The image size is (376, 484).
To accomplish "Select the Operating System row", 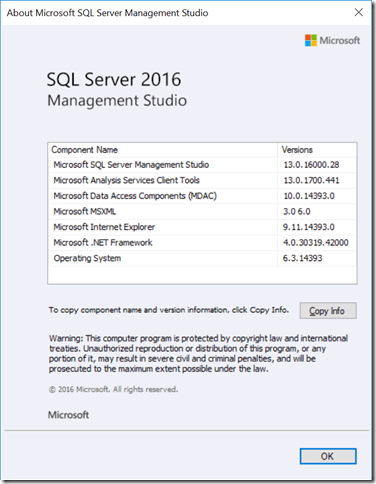I will point(202,258).
